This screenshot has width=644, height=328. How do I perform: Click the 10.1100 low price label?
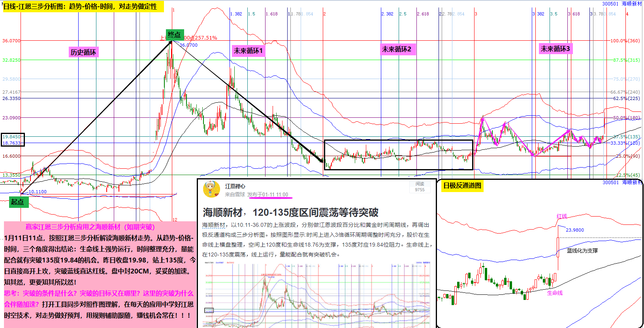(x=38, y=192)
